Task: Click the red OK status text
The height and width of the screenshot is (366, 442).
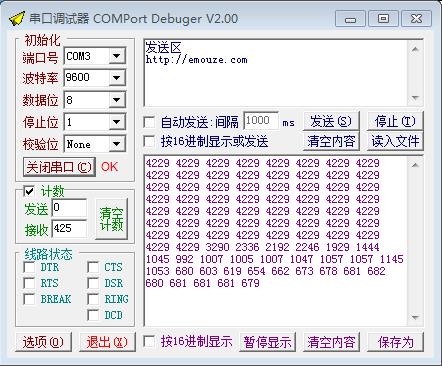Action: 109,167
